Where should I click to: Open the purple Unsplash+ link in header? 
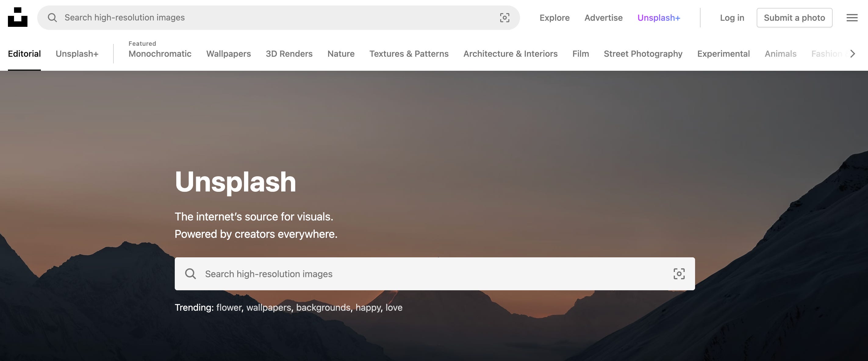(x=658, y=18)
